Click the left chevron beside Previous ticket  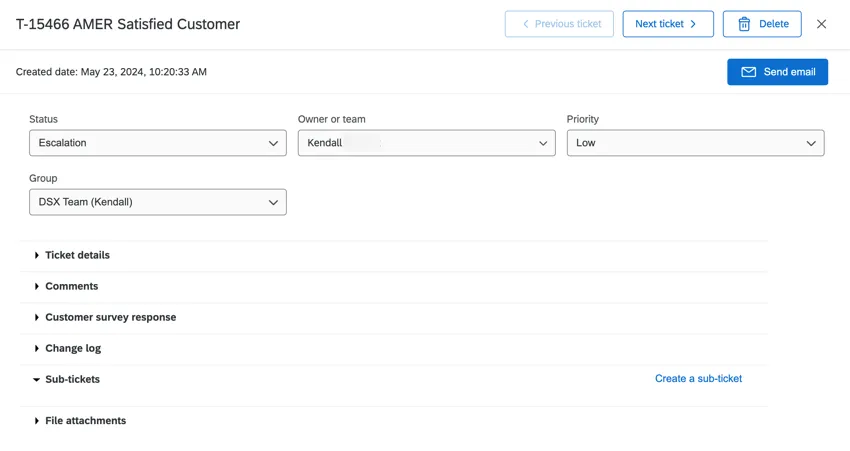point(526,24)
